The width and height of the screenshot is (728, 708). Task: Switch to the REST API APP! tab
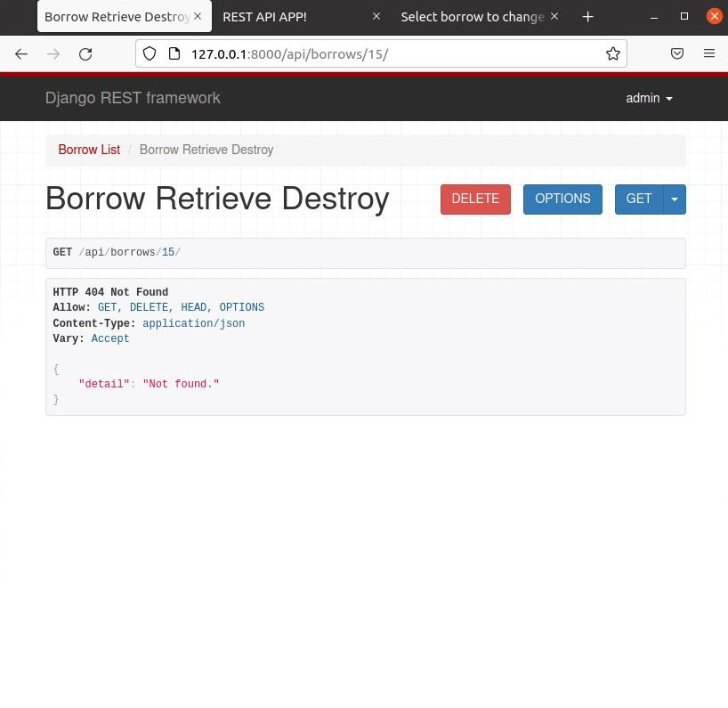coord(285,17)
